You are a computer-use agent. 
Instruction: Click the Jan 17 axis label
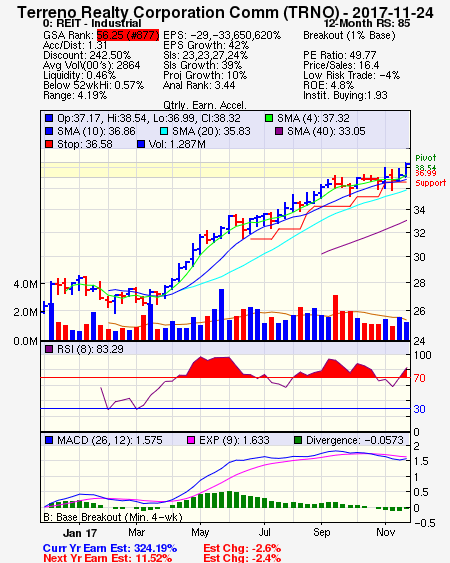pyautogui.click(x=80, y=533)
